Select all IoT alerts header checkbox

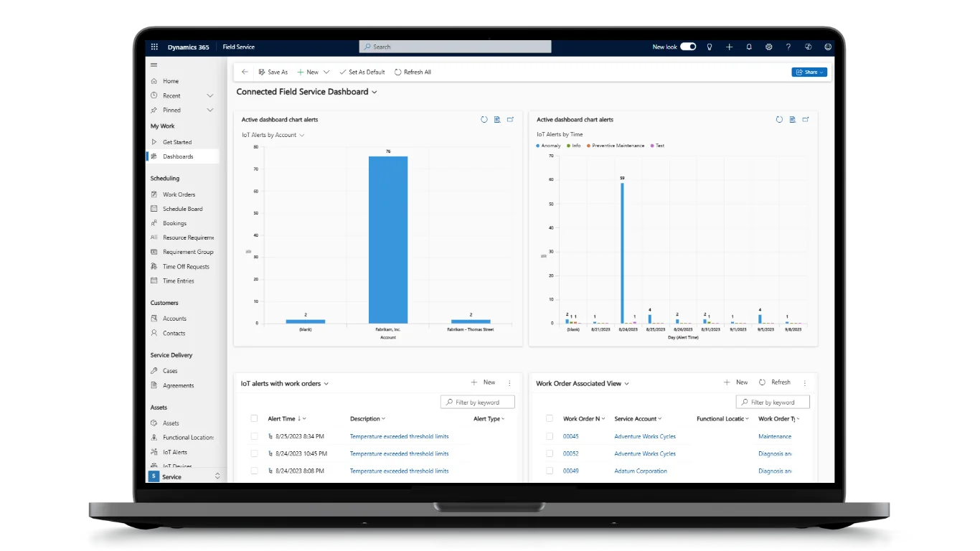tap(254, 418)
